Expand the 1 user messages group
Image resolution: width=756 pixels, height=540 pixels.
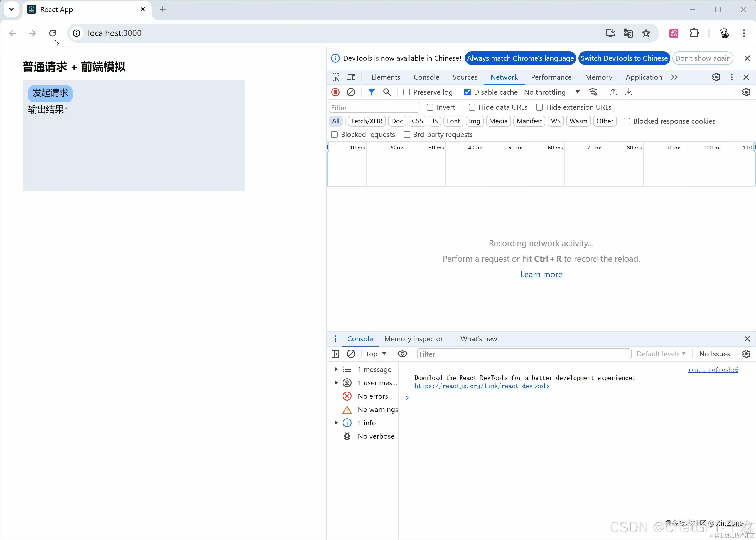point(336,383)
